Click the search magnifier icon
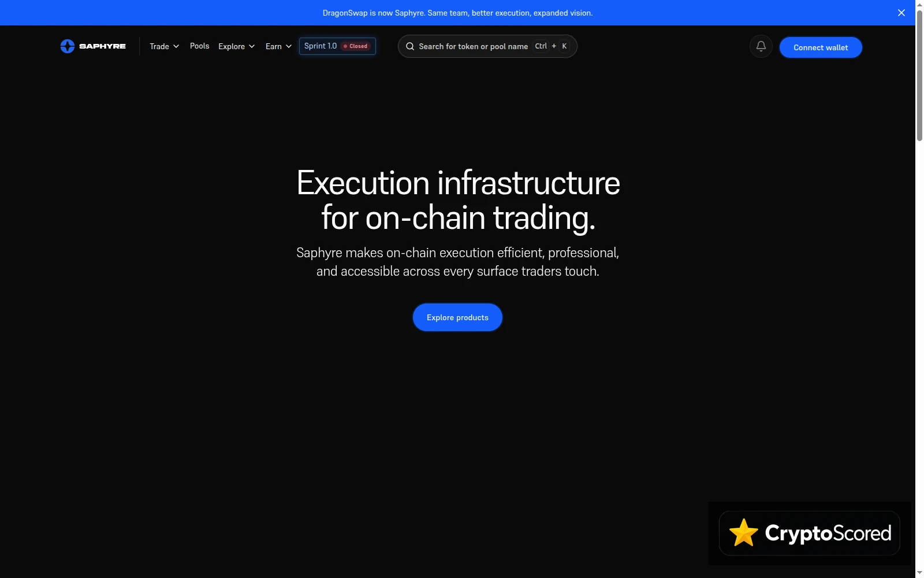 (x=410, y=46)
